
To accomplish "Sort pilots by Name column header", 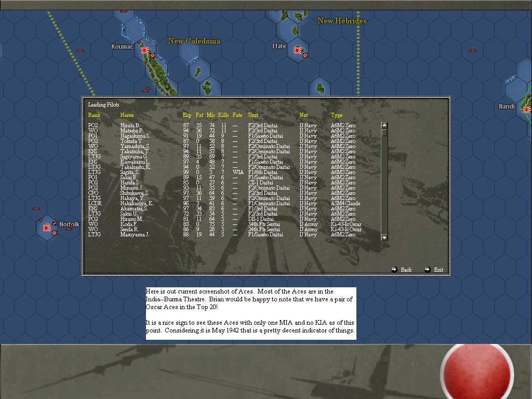I will [127, 115].
